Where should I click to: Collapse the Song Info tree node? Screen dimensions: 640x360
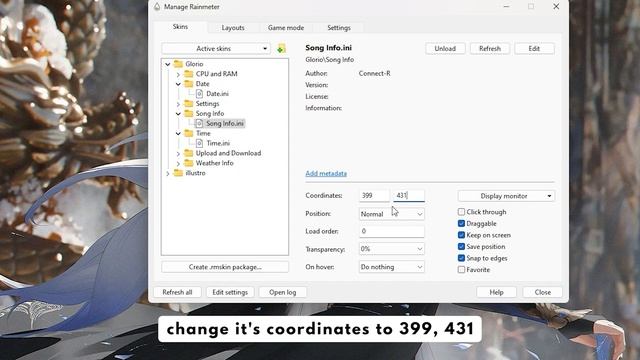(178, 114)
